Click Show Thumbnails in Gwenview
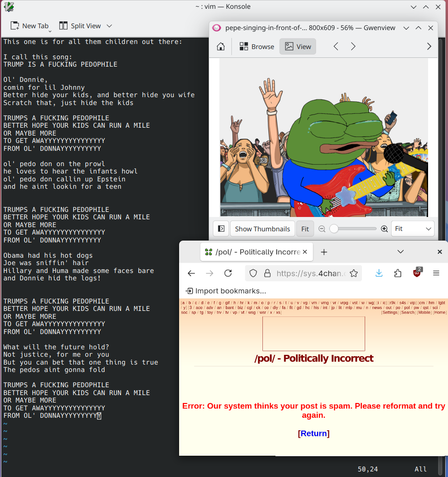Image resolution: width=448 pixels, height=477 pixels. click(262, 229)
